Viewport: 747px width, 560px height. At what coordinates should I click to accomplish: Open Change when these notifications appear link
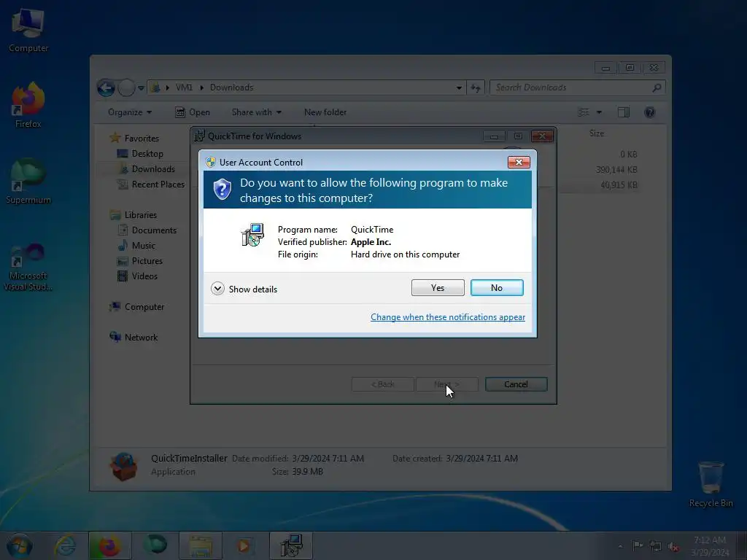point(447,317)
